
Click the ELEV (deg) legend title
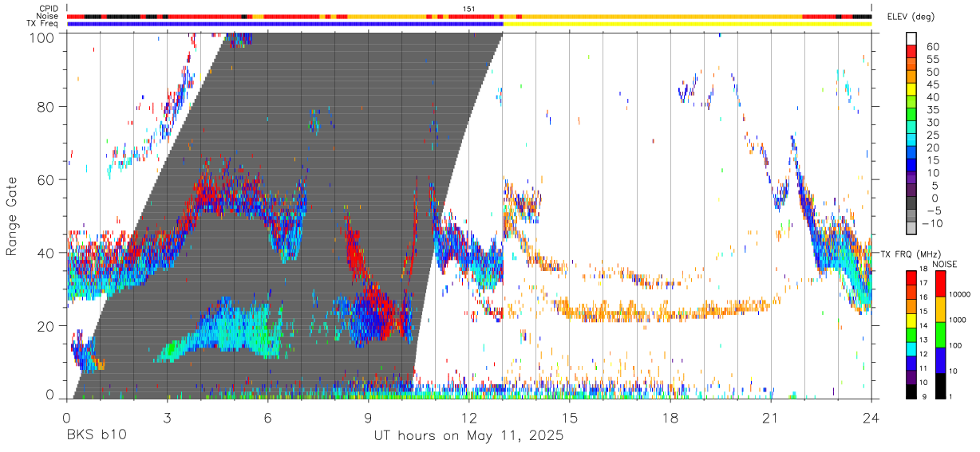[x=911, y=17]
